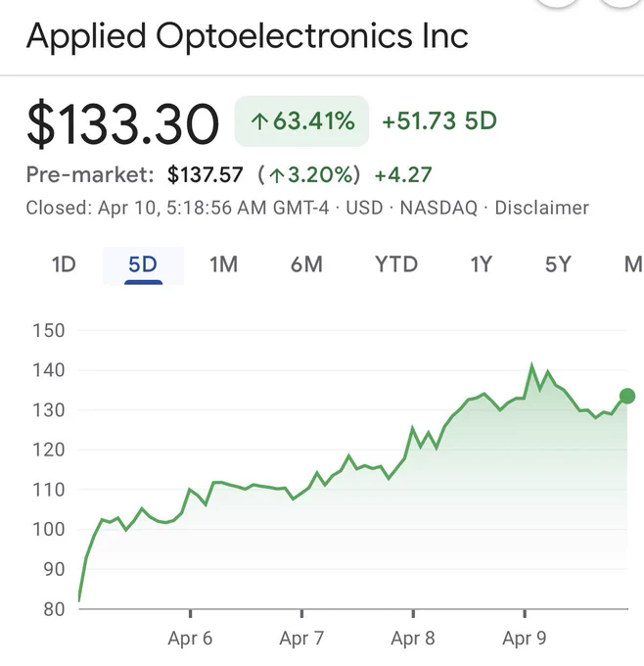
Task: Click the Apr 6 date label
Action: coord(190,639)
